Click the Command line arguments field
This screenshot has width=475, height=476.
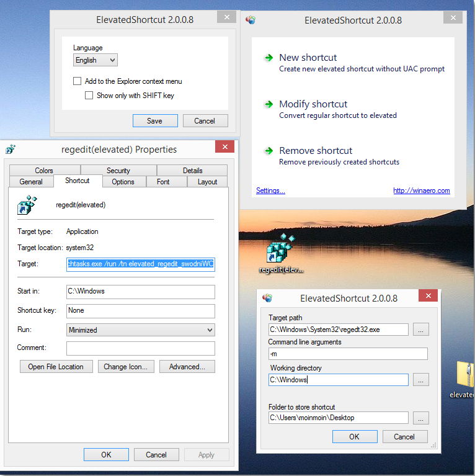click(348, 354)
